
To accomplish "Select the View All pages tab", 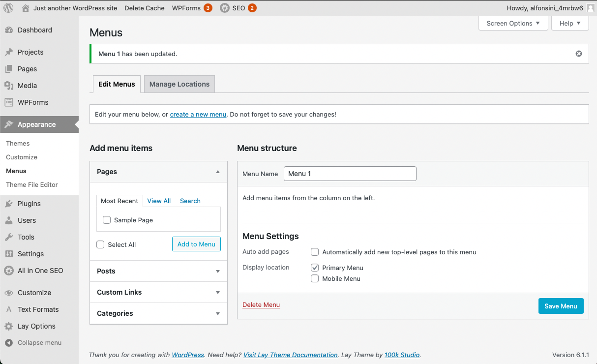I will [159, 201].
